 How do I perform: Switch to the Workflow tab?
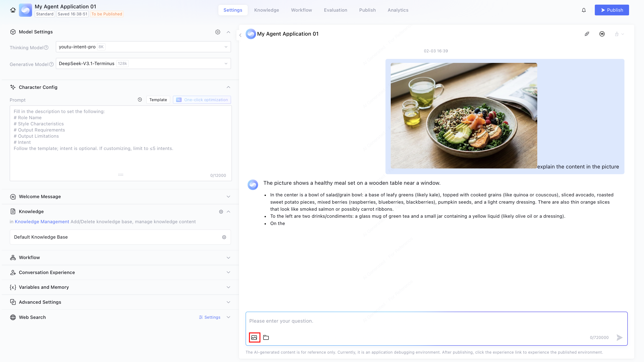pyautogui.click(x=301, y=10)
